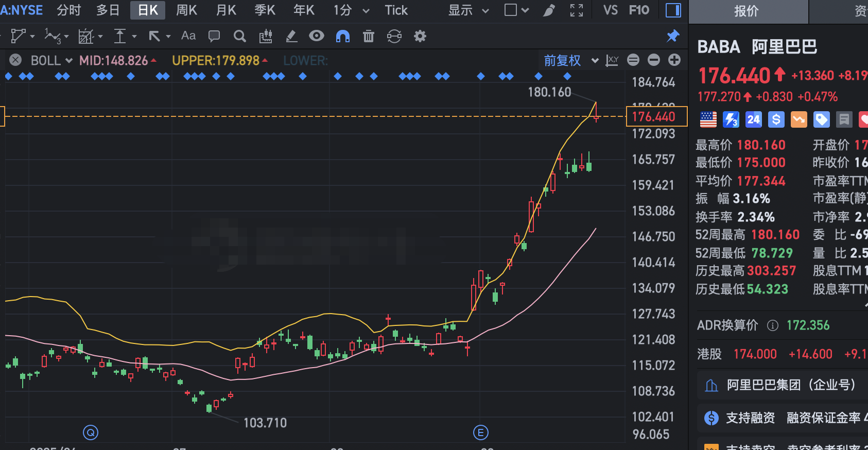Open the Tick chart view
The image size is (868, 450).
pyautogui.click(x=396, y=10)
